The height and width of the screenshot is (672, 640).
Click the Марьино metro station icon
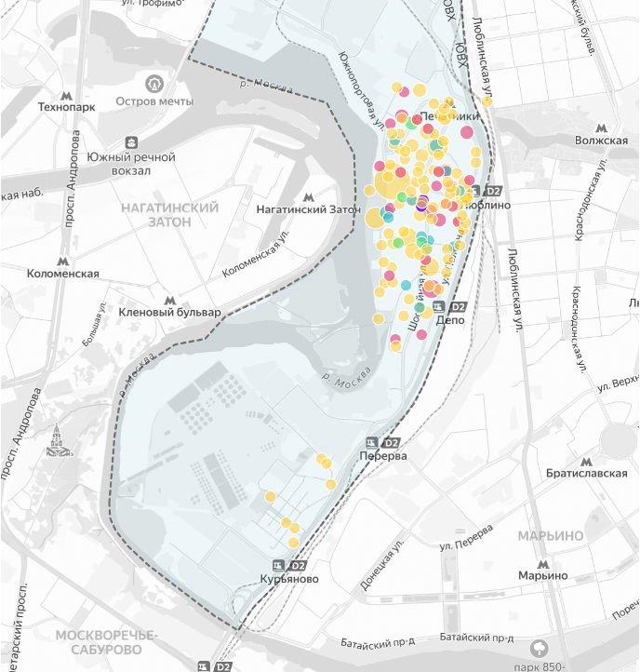pyautogui.click(x=543, y=563)
